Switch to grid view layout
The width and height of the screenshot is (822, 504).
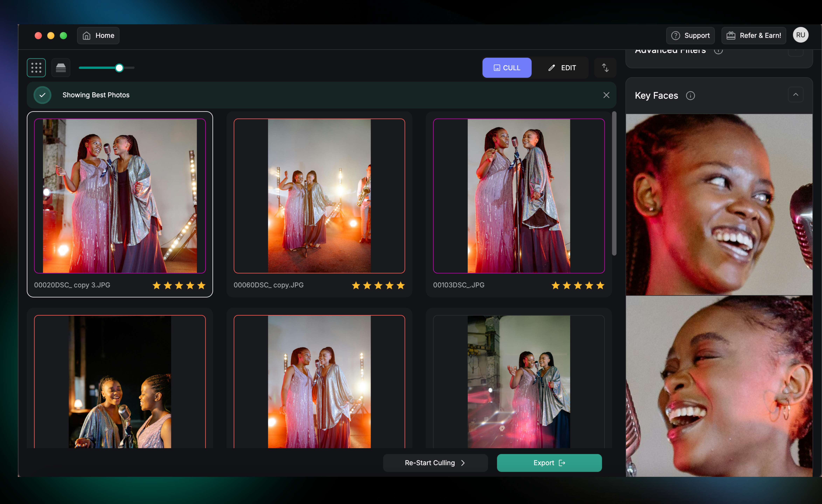[36, 68]
